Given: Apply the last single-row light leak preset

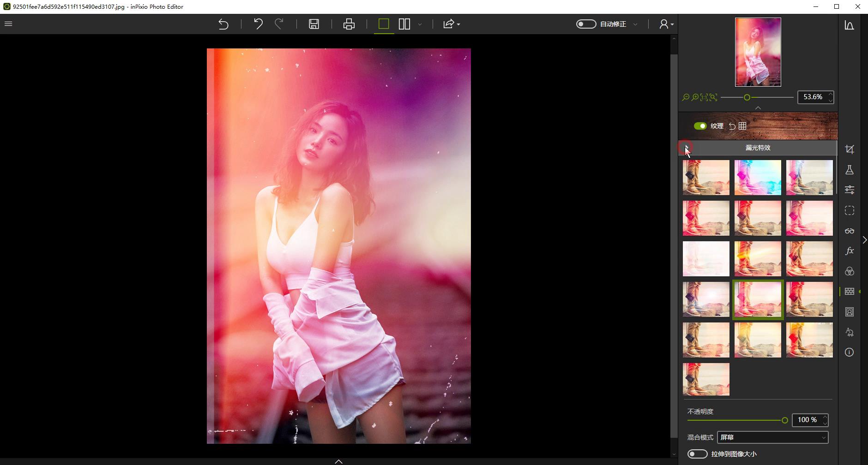Looking at the screenshot, I should [706, 379].
